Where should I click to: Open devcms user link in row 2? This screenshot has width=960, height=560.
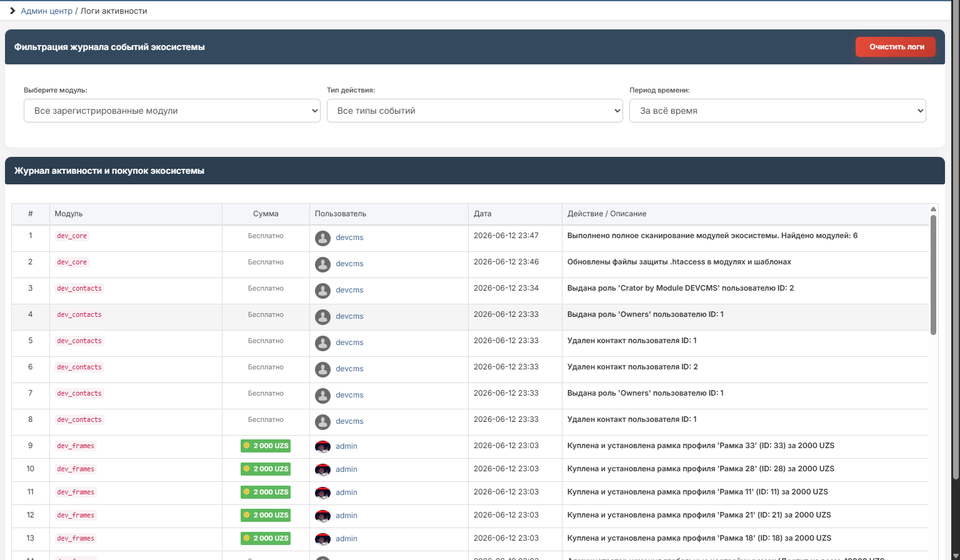tap(349, 264)
